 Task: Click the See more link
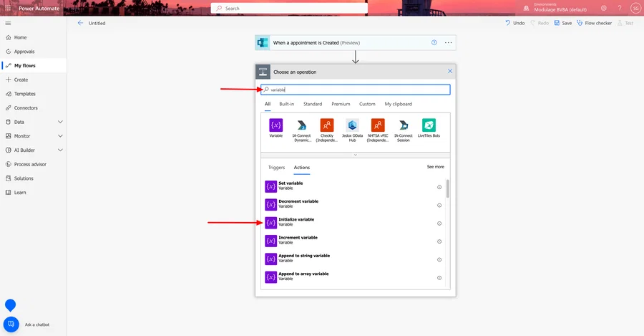435,166
